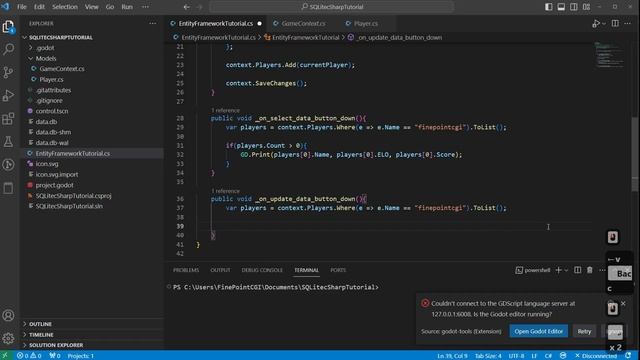Screen dimensions: 640x360
Task: Open notifications bell in status bar
Action: [x=629, y=356]
